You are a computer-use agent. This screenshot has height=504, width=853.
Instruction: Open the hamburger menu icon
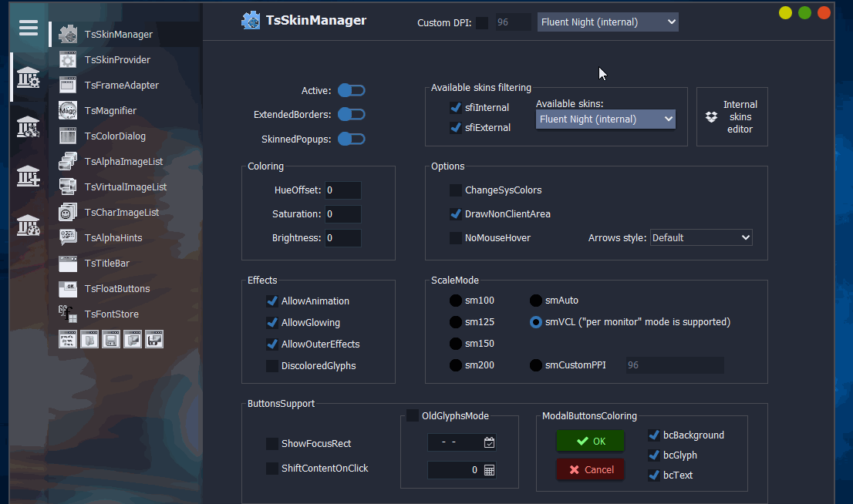pos(29,28)
